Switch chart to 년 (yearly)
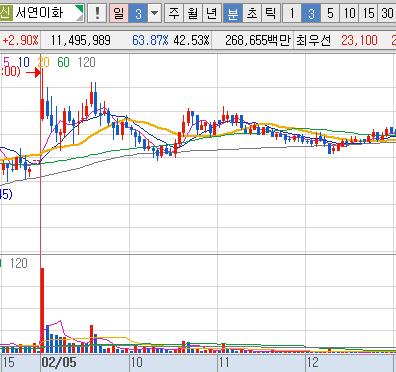396x372 pixels. pos(211,13)
